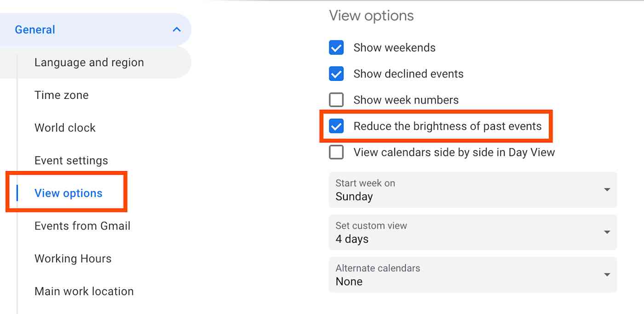Select Working Hours settings

point(73,258)
